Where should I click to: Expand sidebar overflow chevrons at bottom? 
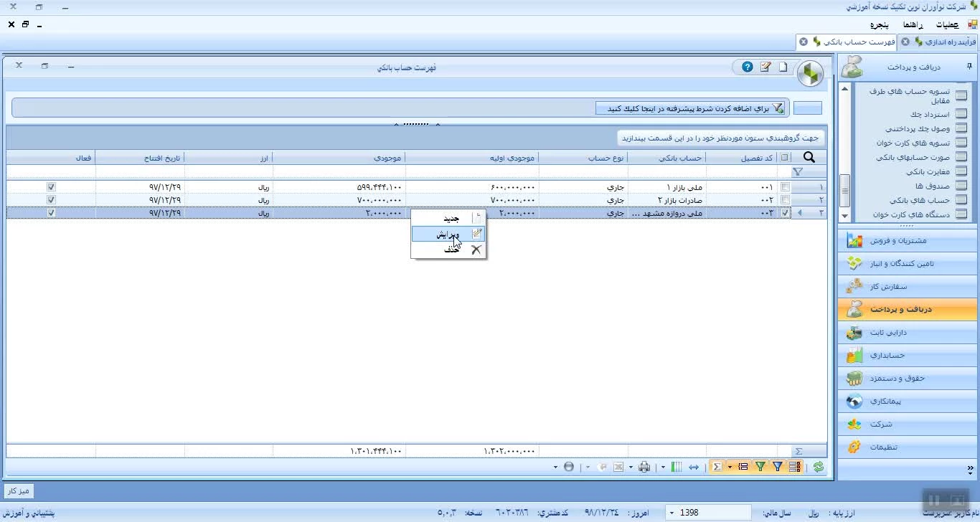971,470
